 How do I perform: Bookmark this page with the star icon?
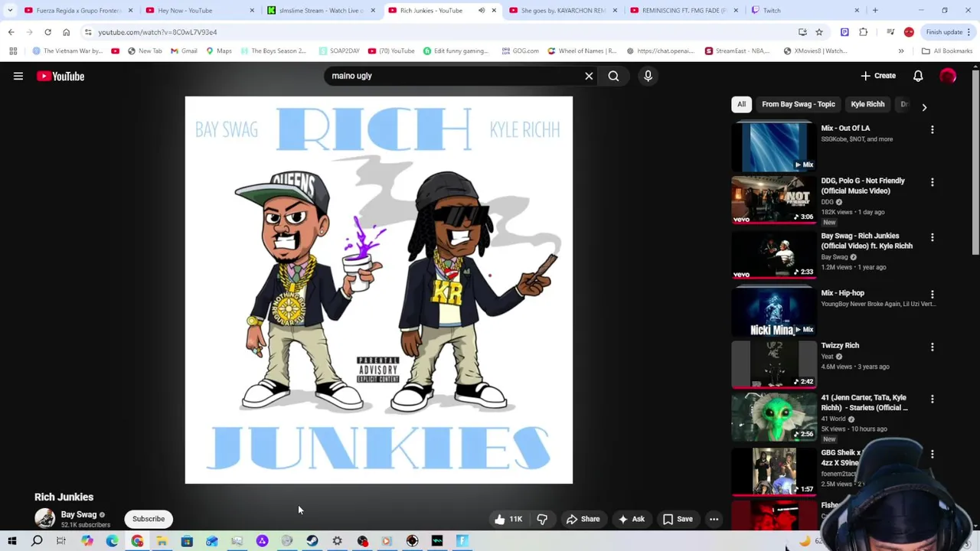[819, 32]
